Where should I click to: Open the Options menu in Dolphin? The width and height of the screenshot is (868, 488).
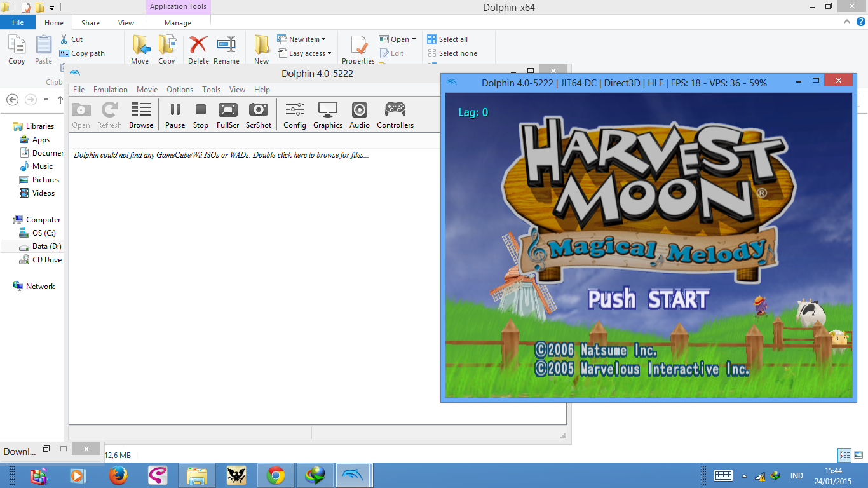pyautogui.click(x=180, y=90)
